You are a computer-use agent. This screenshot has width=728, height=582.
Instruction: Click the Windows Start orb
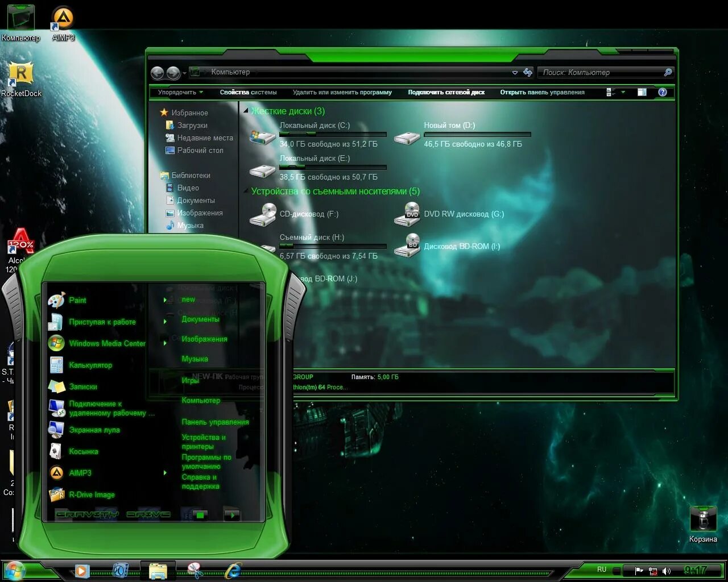click(14, 570)
